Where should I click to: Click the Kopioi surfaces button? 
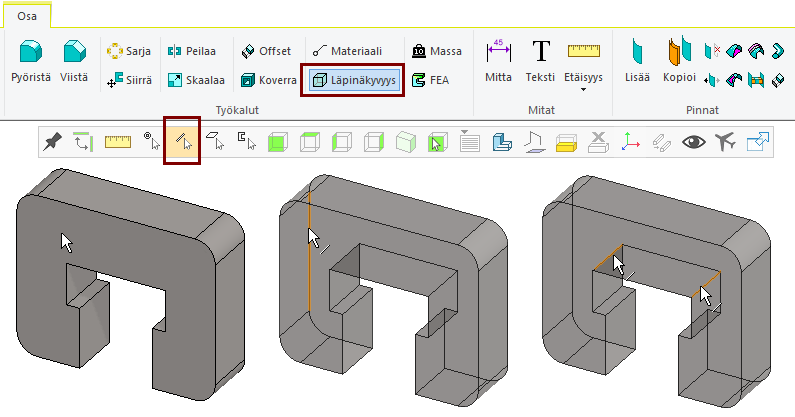coord(678,62)
